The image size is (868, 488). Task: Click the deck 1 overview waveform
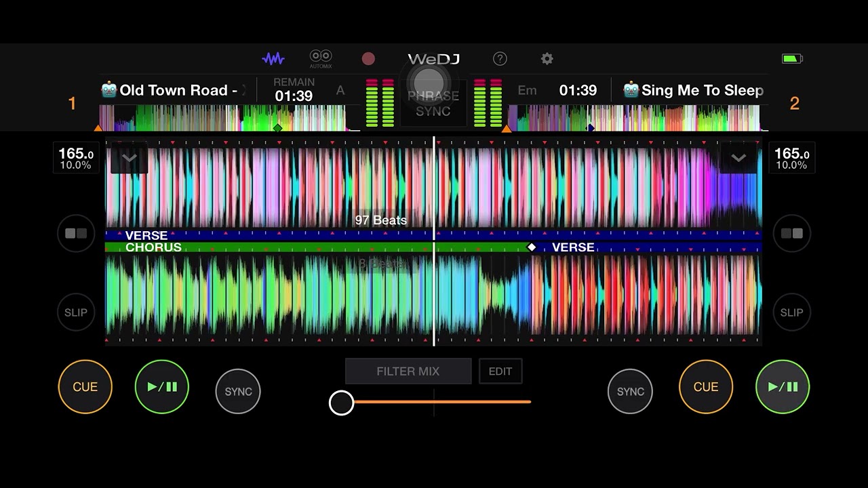point(229,118)
